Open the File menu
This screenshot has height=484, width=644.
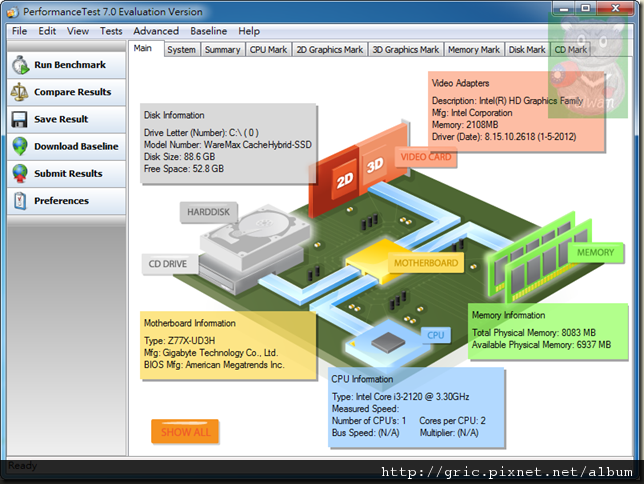(x=19, y=31)
